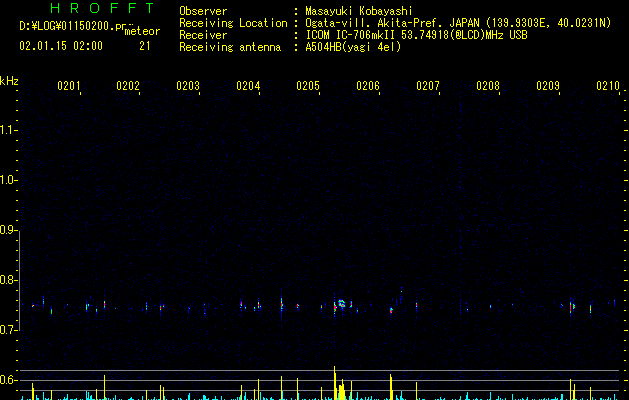Click time marker 0201
The image size is (629, 400).
[x=69, y=85]
